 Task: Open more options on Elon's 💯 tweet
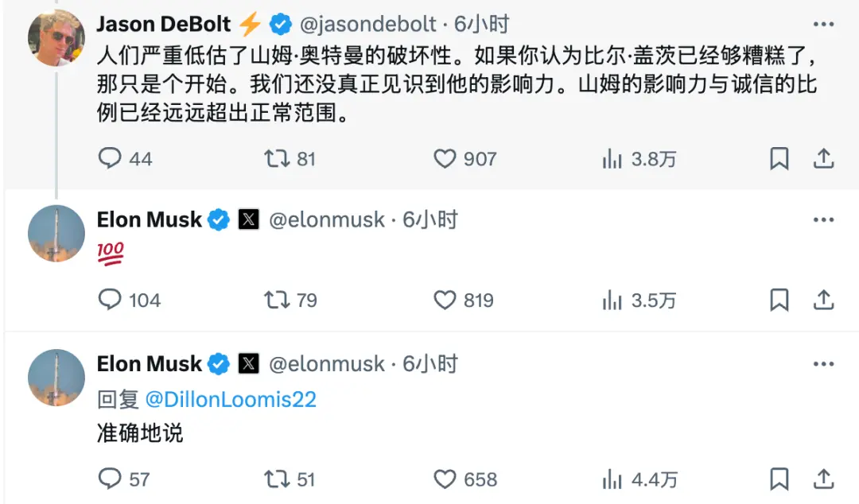click(x=823, y=219)
